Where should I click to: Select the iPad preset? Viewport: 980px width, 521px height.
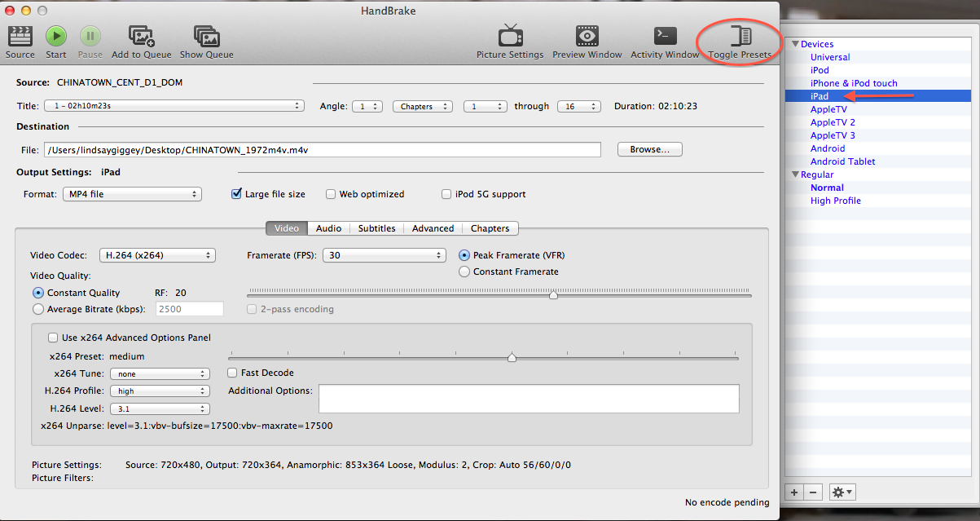point(820,96)
